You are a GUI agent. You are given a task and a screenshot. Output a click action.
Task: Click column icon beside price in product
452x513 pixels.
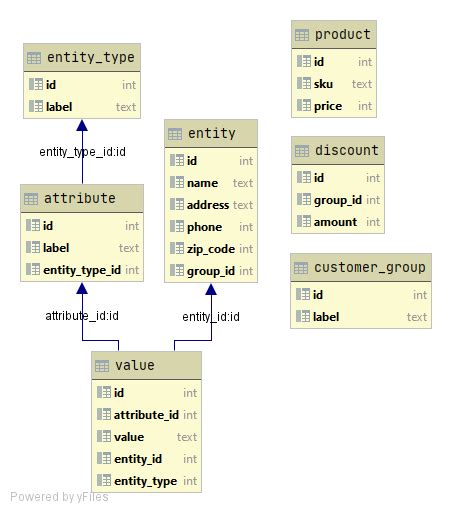pyautogui.click(x=304, y=105)
